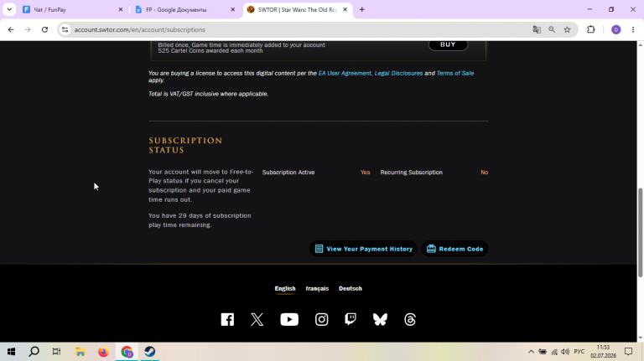644x361 pixels.
Task: Open Windows taskbar search
Action: (34, 352)
